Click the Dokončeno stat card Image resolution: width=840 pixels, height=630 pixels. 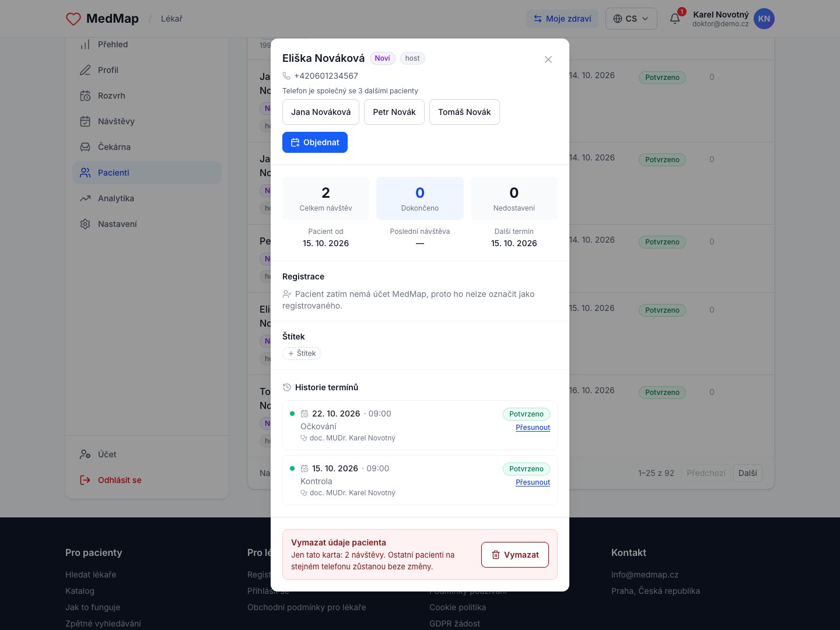pos(420,198)
